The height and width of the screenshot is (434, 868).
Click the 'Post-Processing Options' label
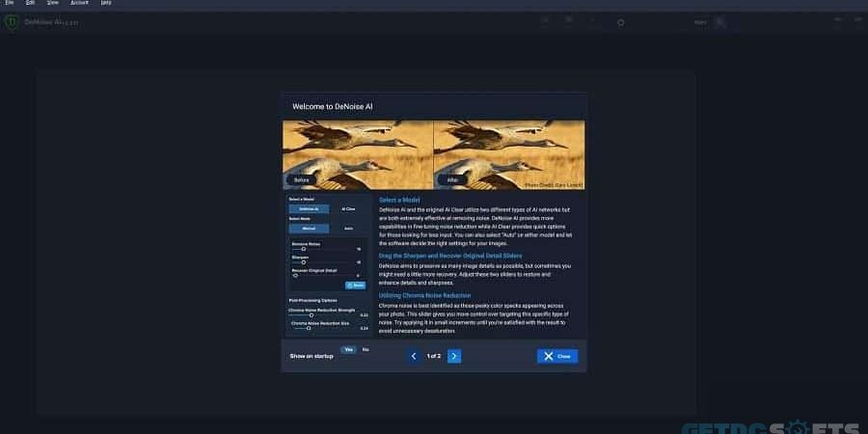312,300
